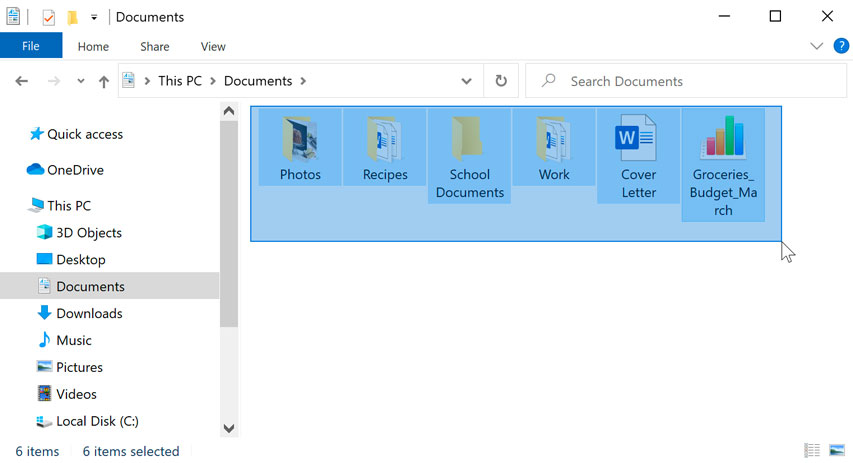Open the Recipes folder icon
This screenshot has height=463, width=853.
385,138
